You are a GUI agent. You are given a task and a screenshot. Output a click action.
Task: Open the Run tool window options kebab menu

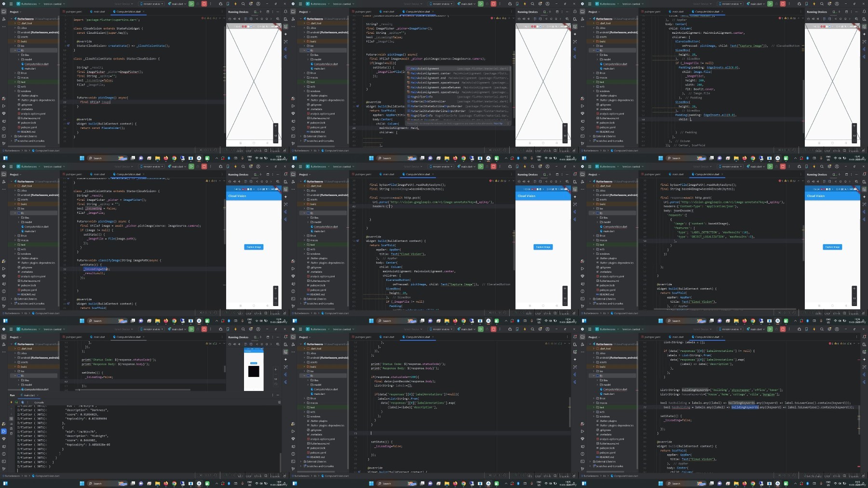[272, 395]
